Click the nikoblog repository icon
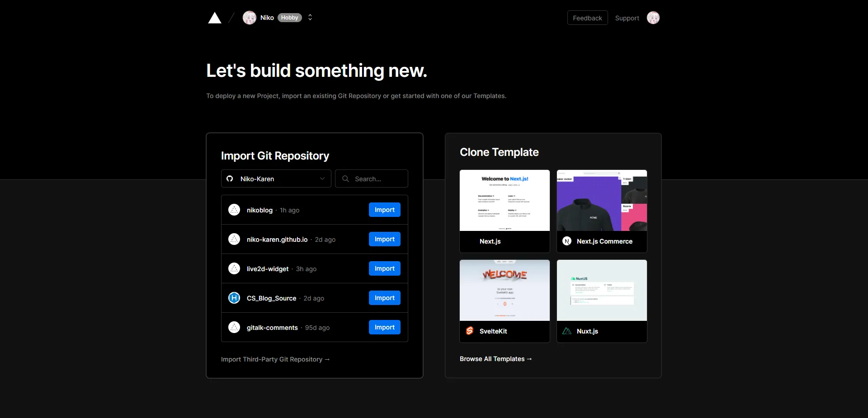 point(234,210)
